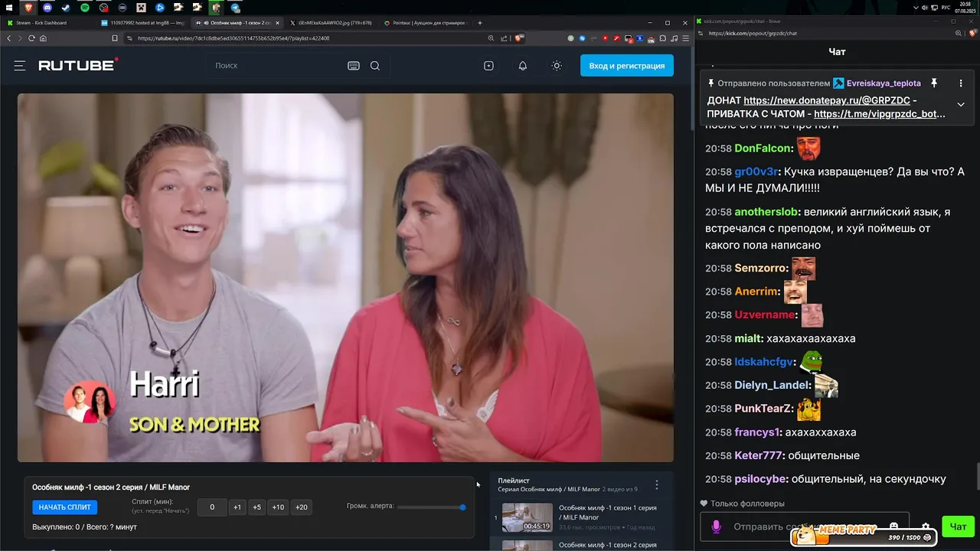
Task: Click the upload video plus icon
Action: coord(488,66)
